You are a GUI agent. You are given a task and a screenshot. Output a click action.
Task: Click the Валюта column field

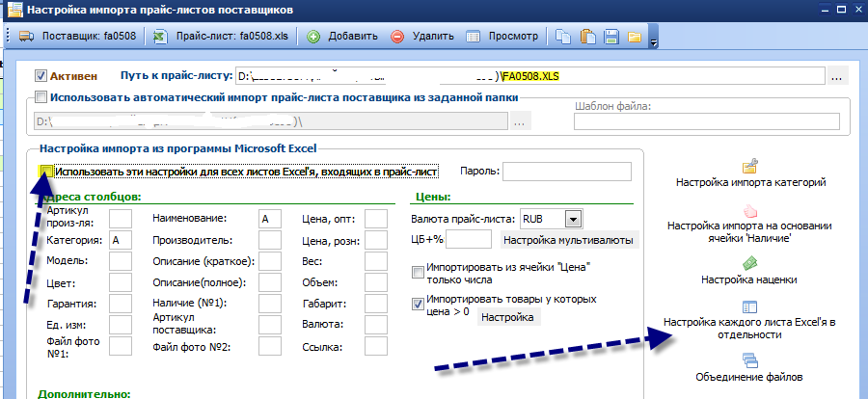tap(376, 324)
